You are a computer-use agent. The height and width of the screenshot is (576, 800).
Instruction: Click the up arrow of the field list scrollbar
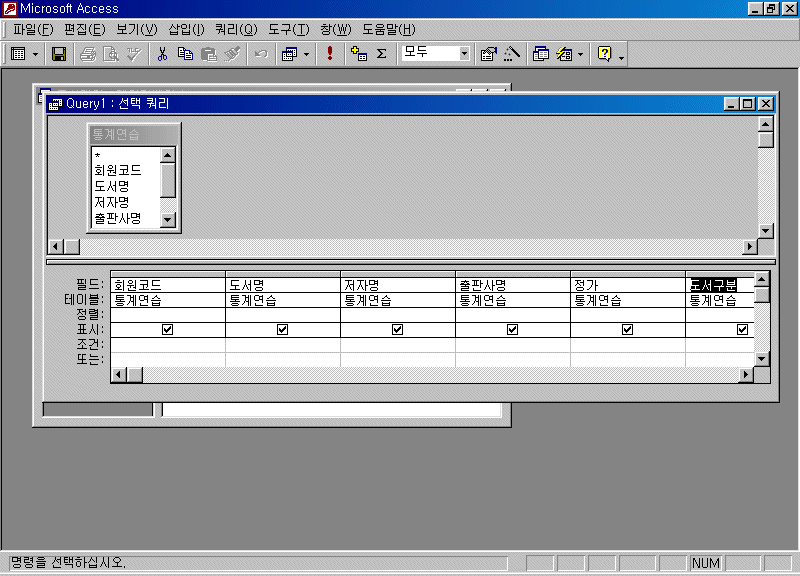168,155
